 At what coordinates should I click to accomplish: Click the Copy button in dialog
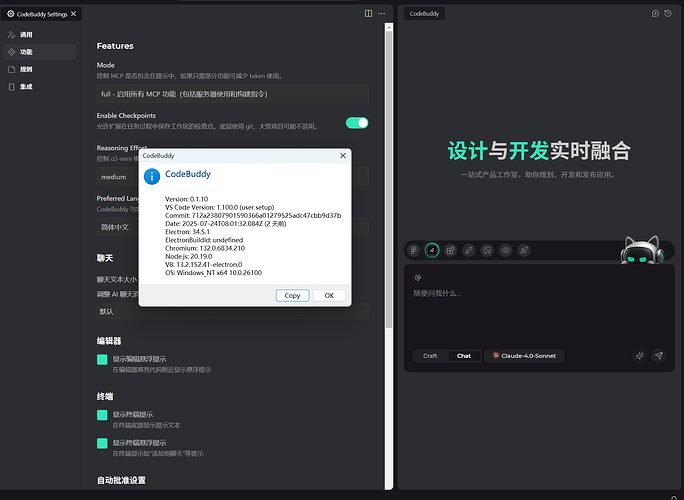pos(292,295)
